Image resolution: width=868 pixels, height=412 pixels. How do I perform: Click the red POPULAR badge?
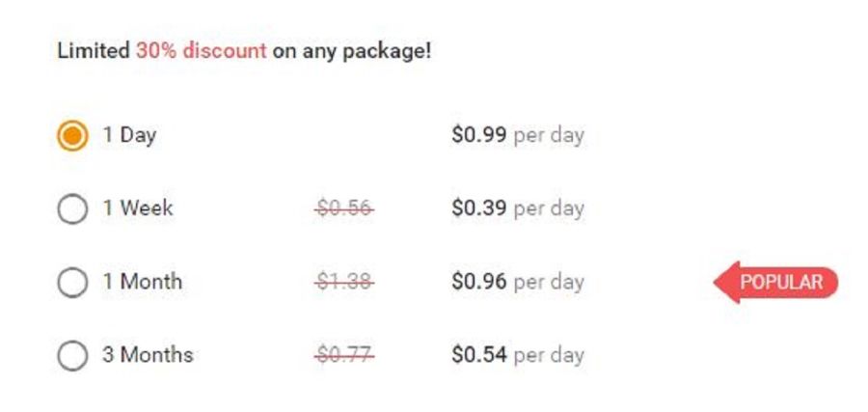pos(776,282)
